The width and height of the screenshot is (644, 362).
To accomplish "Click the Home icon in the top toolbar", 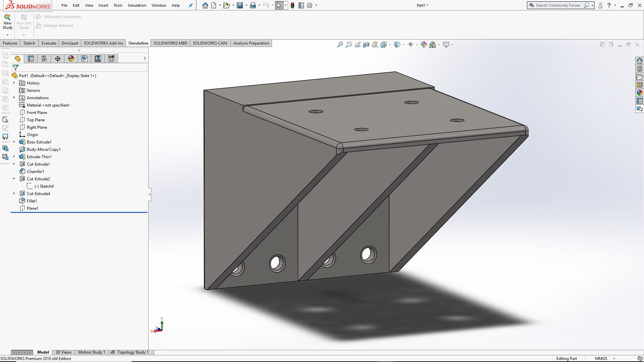I will [205, 5].
